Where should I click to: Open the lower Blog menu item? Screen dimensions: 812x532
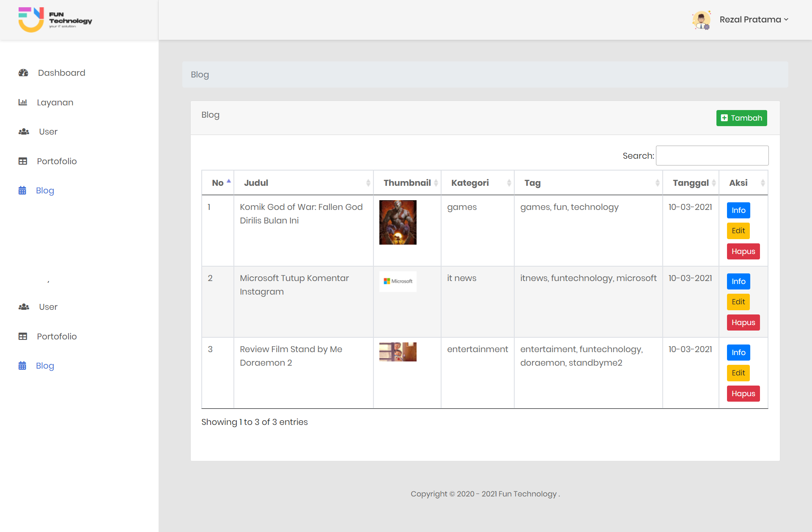coord(45,366)
